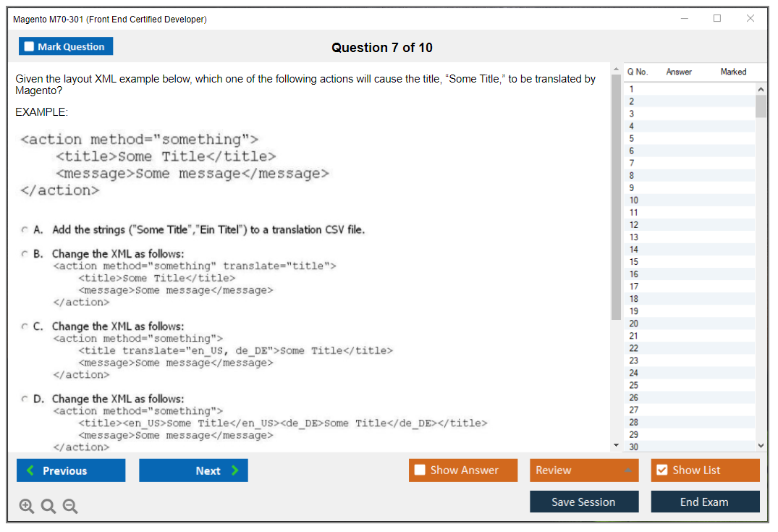Image resolution: width=778 pixels, height=532 pixels.
Task: Choose answer B radio button
Action: pos(25,254)
